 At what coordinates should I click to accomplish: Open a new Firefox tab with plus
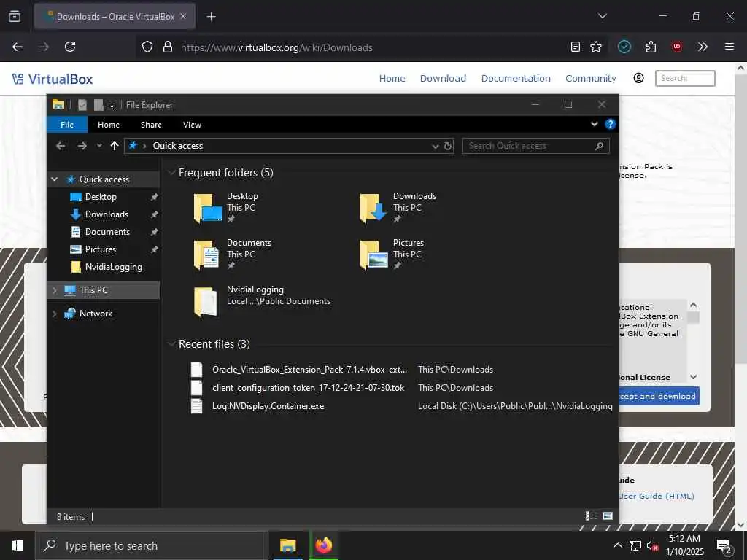click(211, 17)
